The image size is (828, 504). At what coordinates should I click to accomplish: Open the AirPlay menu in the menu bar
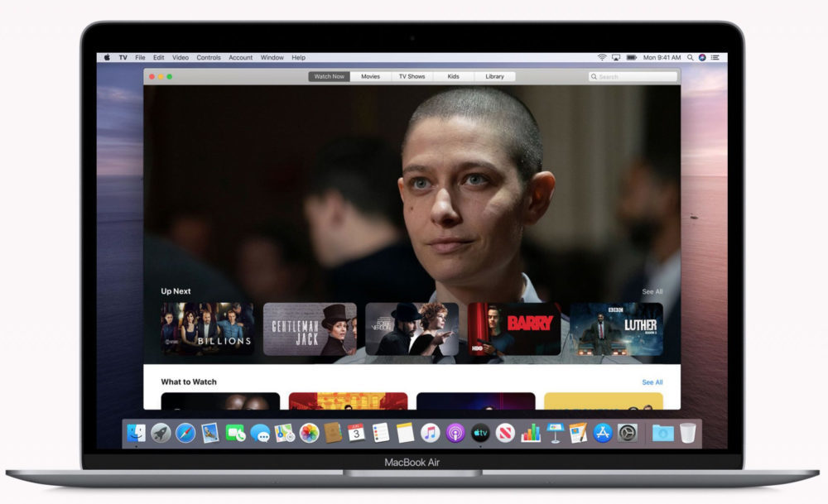click(616, 58)
